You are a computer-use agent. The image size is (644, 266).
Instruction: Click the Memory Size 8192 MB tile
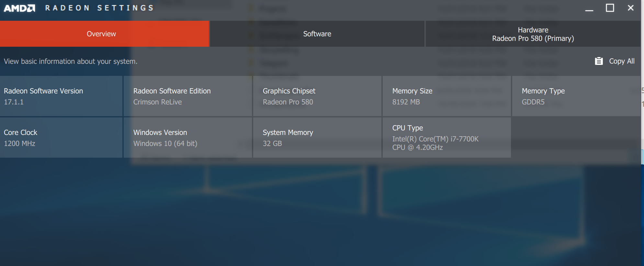click(x=446, y=96)
